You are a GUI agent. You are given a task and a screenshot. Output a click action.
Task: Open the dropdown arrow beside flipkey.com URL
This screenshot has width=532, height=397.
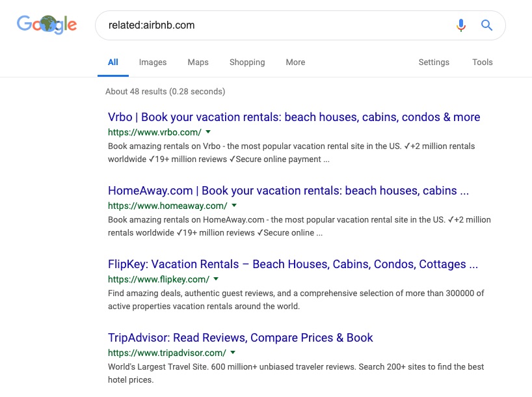coord(216,279)
